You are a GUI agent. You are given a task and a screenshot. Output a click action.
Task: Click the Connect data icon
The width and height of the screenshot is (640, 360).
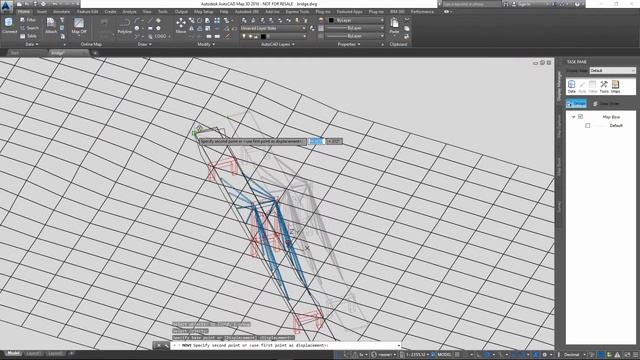point(9,25)
